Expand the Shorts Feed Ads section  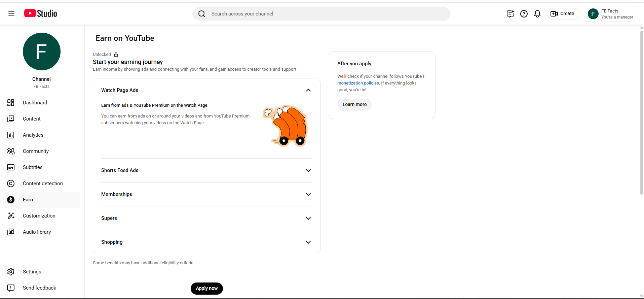[308, 170]
